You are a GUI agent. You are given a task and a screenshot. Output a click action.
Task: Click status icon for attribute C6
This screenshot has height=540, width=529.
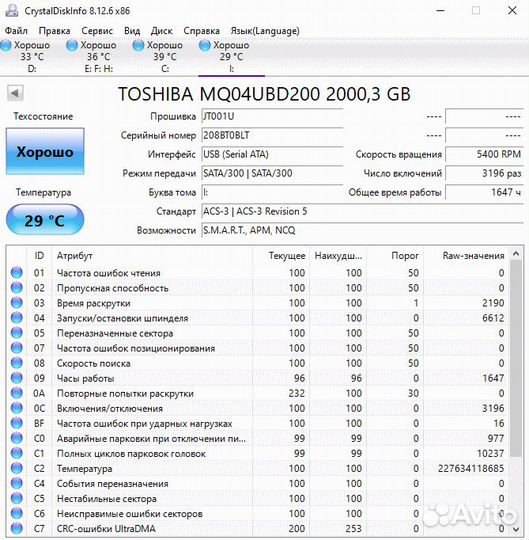click(17, 513)
